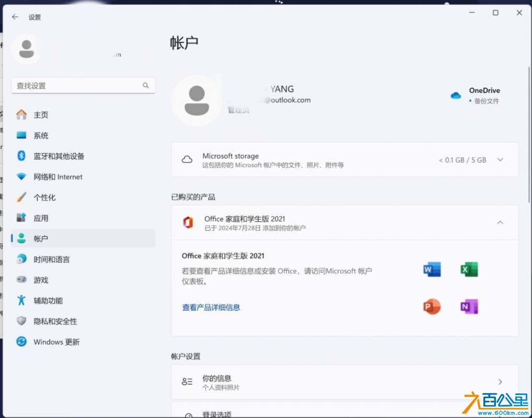The image size is (532, 418).
Task: Collapse the Office 家庭和学生版 2021 chevron
Action: 500,223
